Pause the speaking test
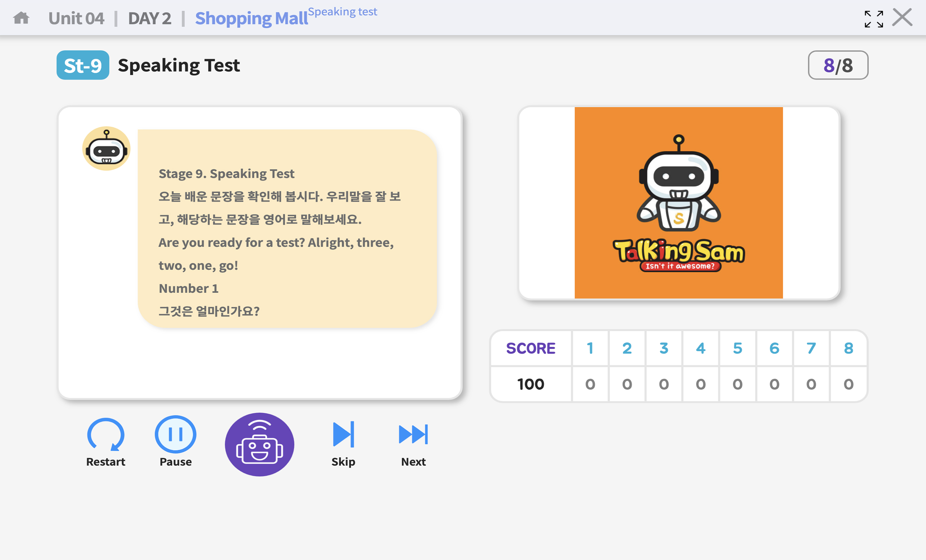 [175, 435]
